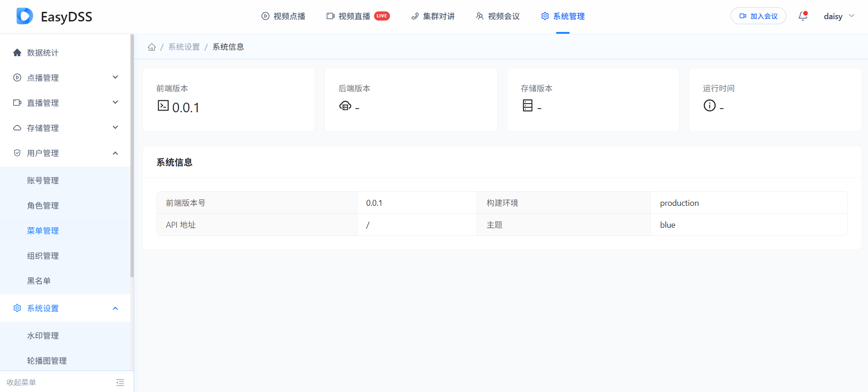
Task: Open the 视频点播 top tab
Action: coord(283,16)
